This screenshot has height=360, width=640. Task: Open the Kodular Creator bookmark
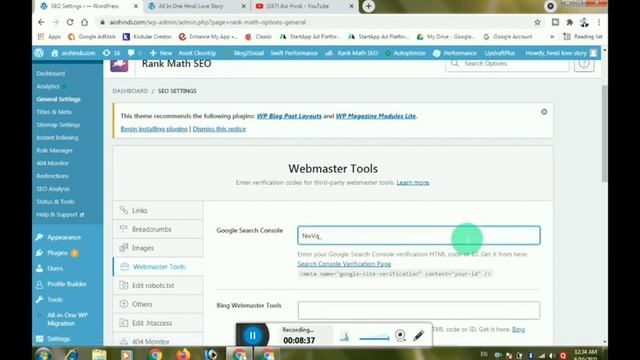[x=147, y=37]
